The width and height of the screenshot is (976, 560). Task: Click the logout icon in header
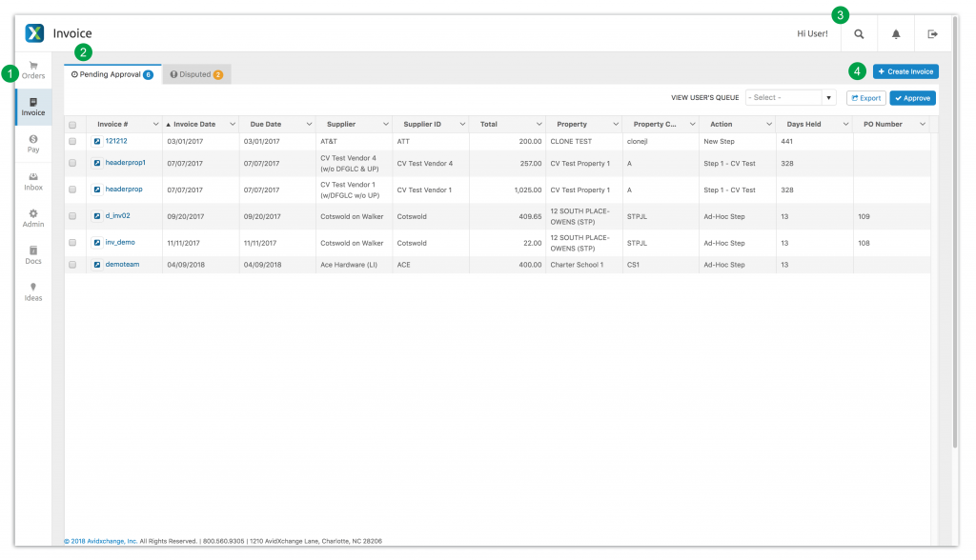[933, 34]
